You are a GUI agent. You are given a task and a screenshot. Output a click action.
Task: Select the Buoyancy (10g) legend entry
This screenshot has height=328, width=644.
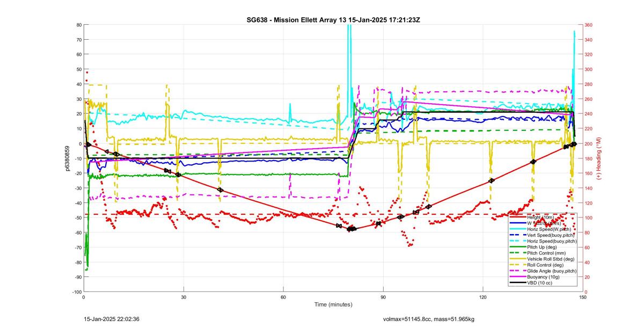click(x=541, y=277)
